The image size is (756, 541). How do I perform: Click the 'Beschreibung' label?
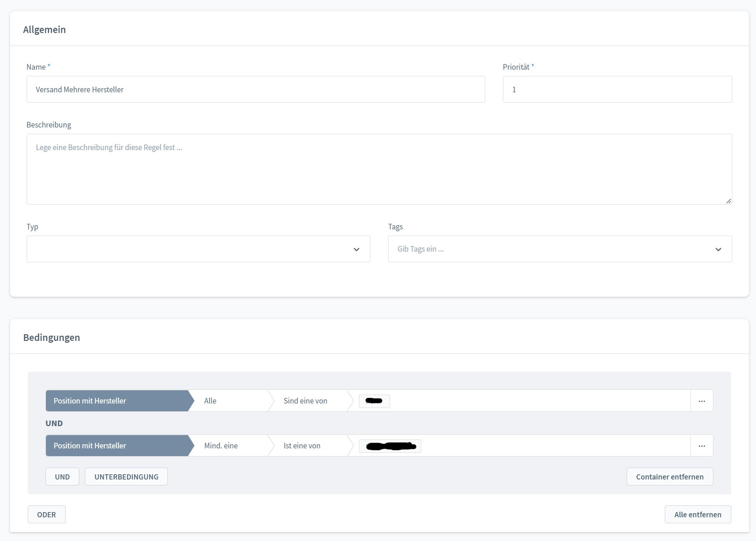(x=49, y=125)
